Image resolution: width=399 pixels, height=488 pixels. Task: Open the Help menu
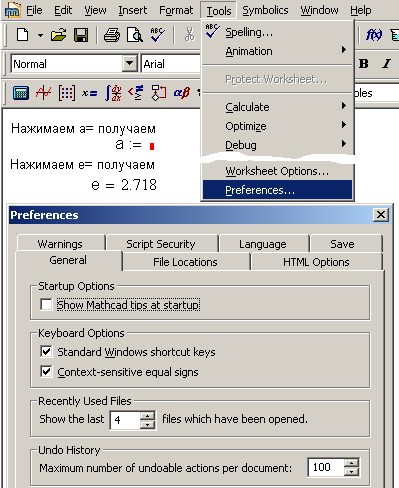361,10
